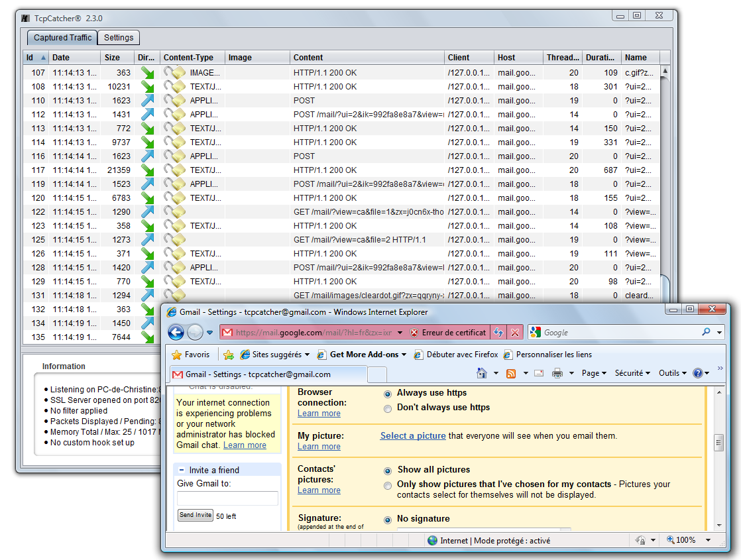Sort packets by the Size column header
Image resolution: width=741 pixels, height=560 pixels.
pyautogui.click(x=117, y=57)
